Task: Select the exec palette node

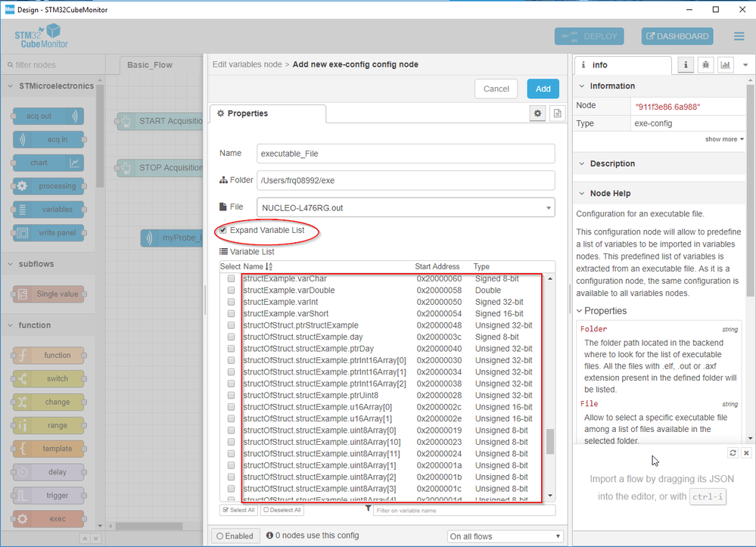Action: (48, 519)
